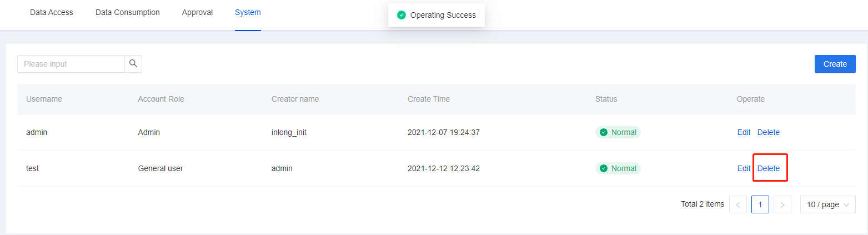Edit the test user

pos(744,168)
